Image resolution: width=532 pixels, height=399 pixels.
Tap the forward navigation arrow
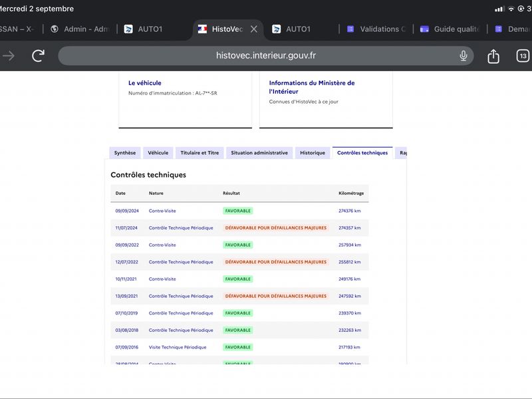9,56
